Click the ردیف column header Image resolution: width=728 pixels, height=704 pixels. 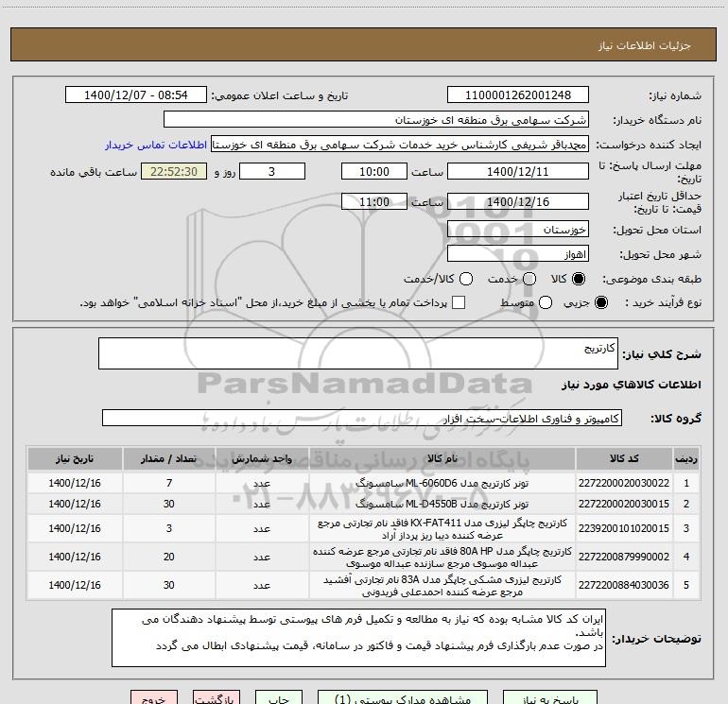tap(686, 458)
